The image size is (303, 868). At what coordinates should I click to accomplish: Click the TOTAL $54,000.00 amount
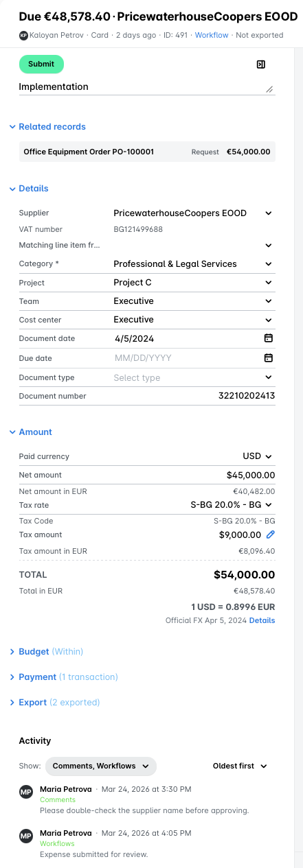pos(245,575)
